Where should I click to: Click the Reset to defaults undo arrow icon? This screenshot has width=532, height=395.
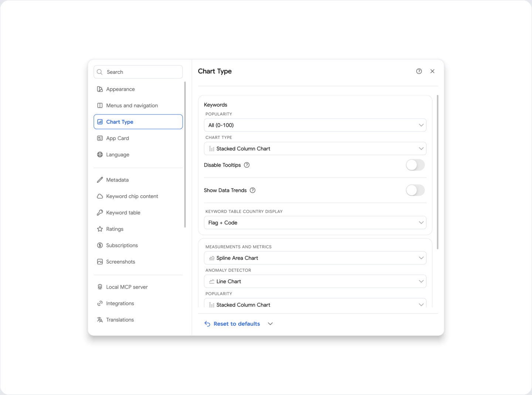(x=207, y=324)
